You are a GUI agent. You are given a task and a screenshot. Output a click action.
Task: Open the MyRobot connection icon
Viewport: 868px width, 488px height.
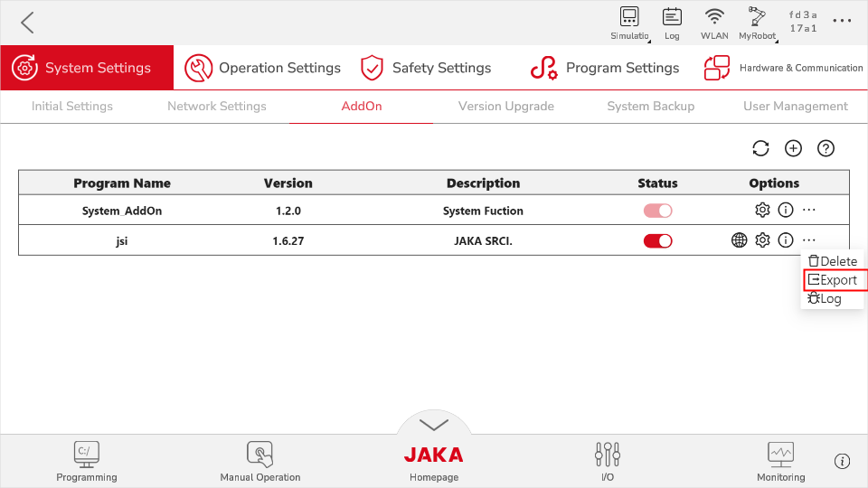coord(758,23)
